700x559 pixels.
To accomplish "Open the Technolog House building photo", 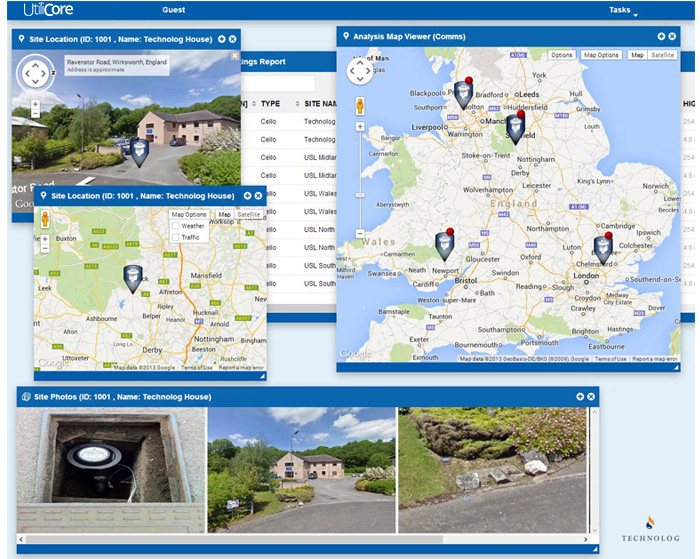I will [302, 470].
